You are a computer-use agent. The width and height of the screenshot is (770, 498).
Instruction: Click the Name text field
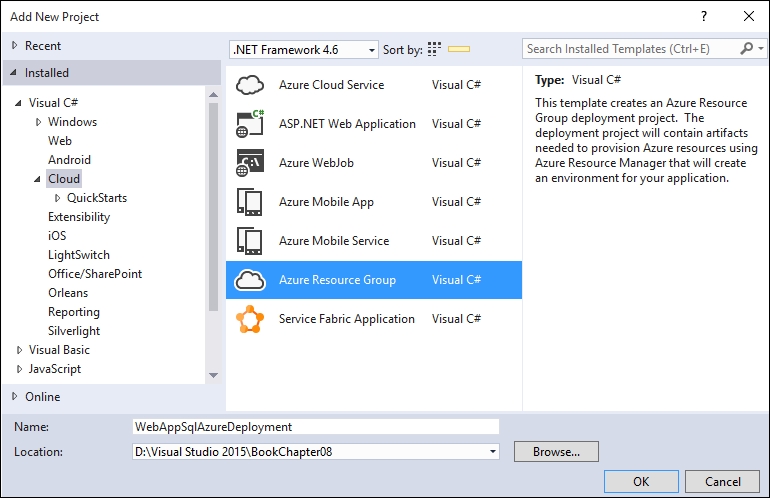click(316, 426)
